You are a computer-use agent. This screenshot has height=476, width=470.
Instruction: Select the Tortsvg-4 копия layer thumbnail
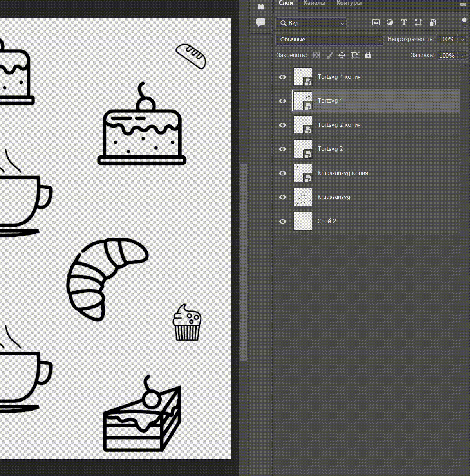click(x=303, y=77)
